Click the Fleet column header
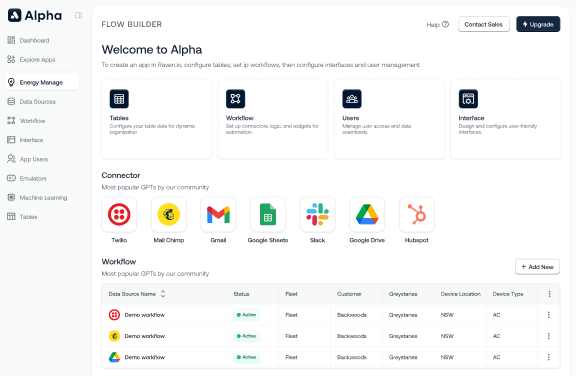This screenshot has height=376, width=576. tap(291, 294)
